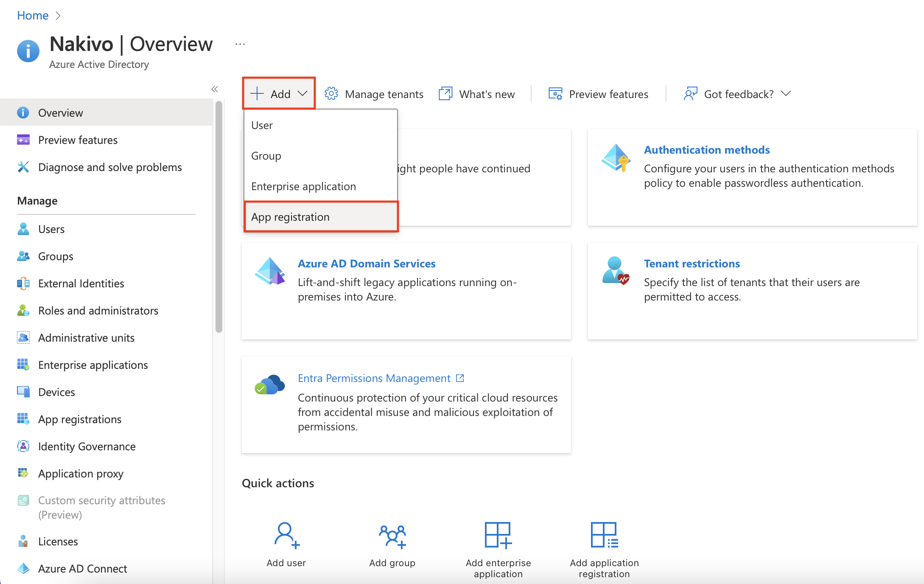Click the Add group quick action icon
The height and width of the screenshot is (584, 924).
392,536
